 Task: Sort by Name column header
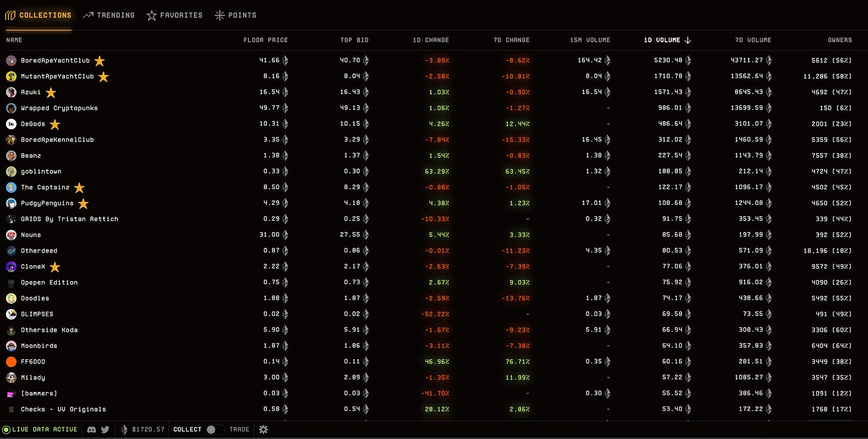14,40
